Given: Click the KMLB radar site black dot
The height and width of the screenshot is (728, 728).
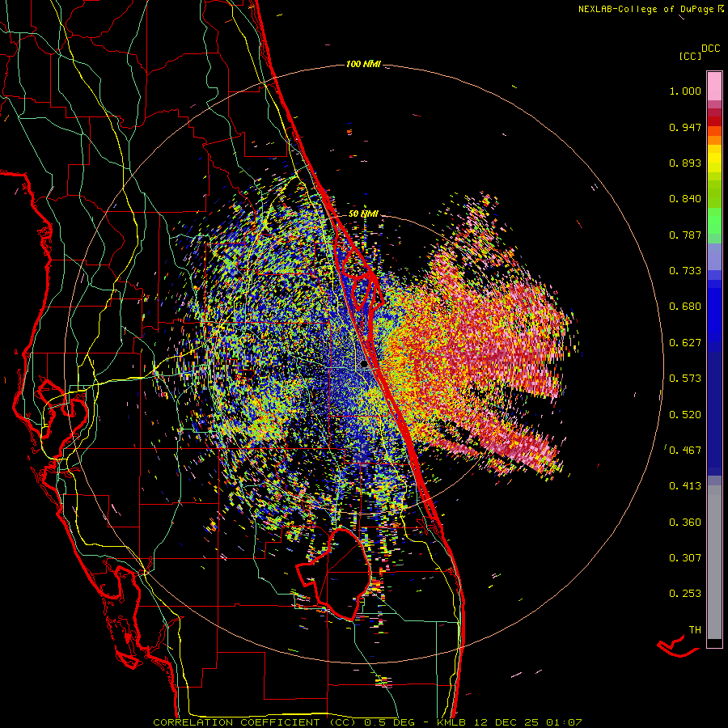Looking at the screenshot, I should coord(364,365).
